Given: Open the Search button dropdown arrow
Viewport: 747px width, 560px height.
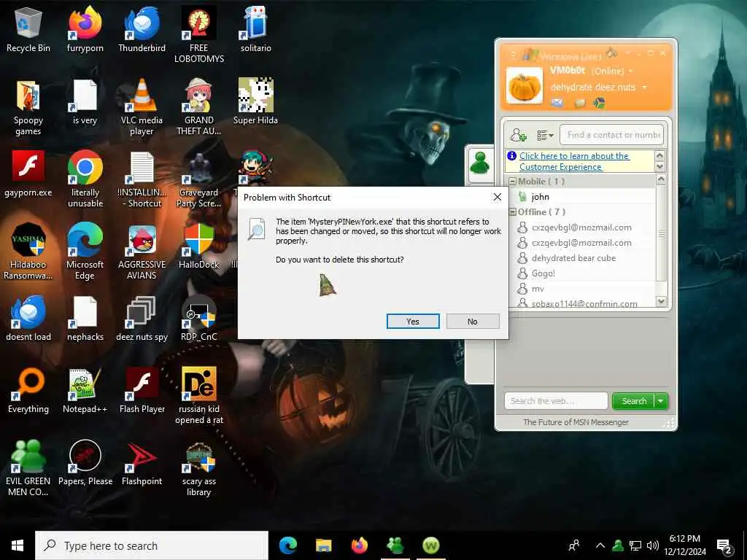Looking at the screenshot, I should point(661,401).
